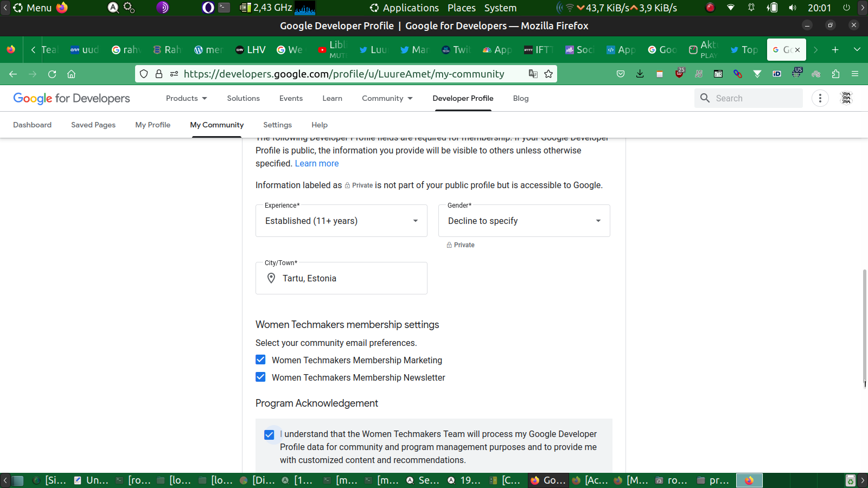
Task: Switch to the Settings tab
Action: [x=277, y=125]
